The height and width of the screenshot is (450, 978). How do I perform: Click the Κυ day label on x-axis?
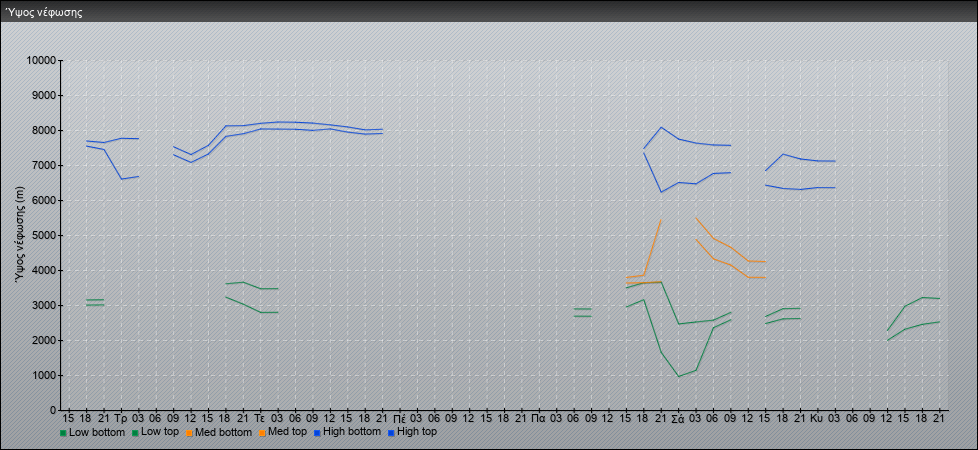point(817,418)
